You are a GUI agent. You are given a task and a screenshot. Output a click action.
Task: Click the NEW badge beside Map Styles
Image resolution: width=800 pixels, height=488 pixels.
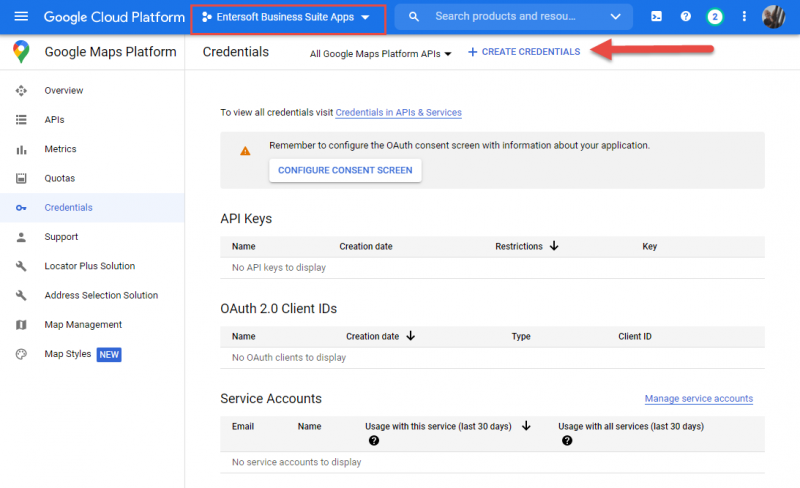pos(109,354)
